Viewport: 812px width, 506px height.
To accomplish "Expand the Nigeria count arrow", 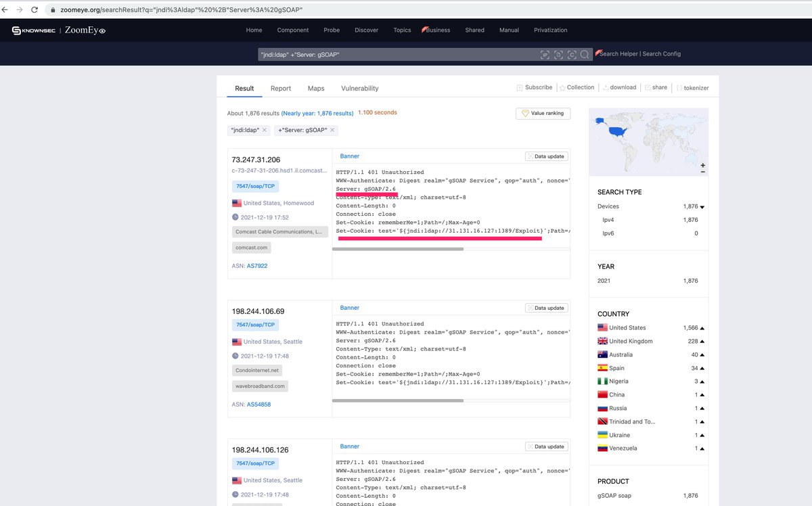I will [x=702, y=382].
